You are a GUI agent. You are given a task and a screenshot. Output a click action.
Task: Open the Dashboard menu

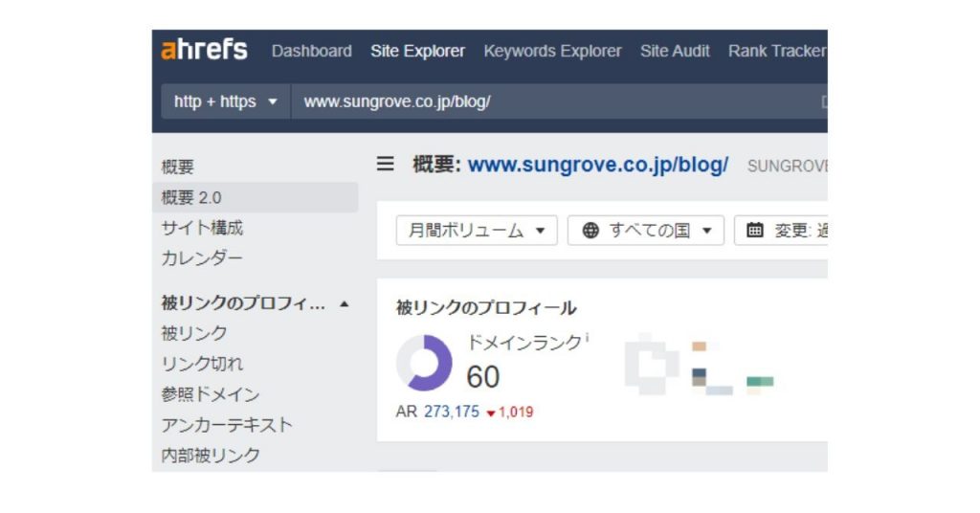[x=311, y=51]
